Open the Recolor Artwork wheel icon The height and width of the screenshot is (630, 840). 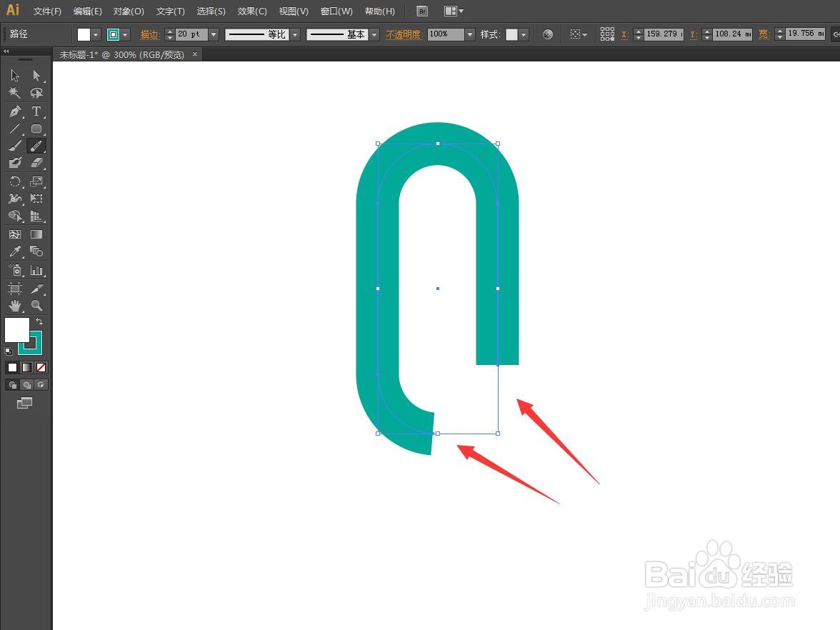[x=547, y=34]
